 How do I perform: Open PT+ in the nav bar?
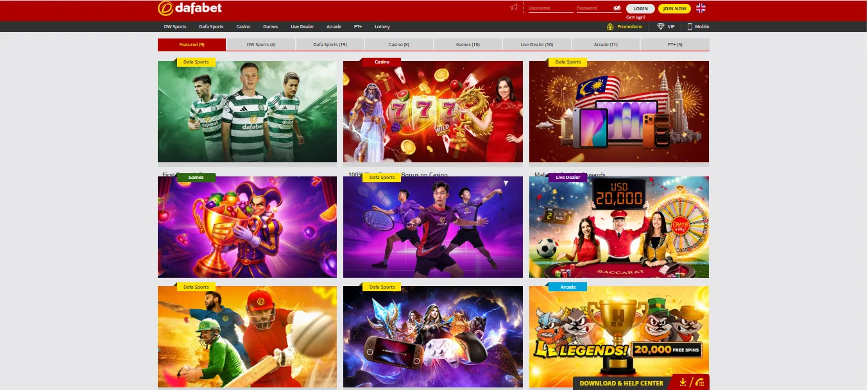pos(358,26)
